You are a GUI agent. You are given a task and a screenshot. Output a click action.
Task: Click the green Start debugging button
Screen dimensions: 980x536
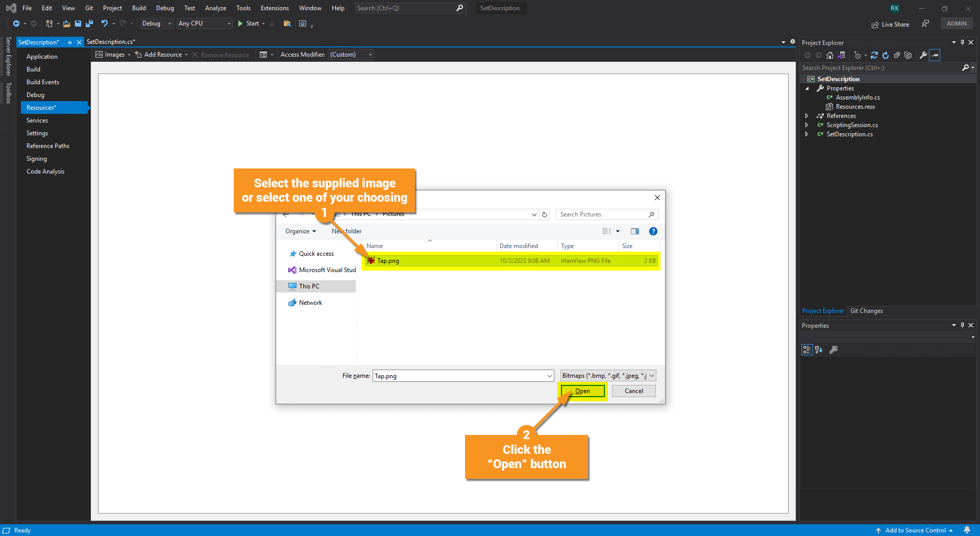tap(249, 23)
